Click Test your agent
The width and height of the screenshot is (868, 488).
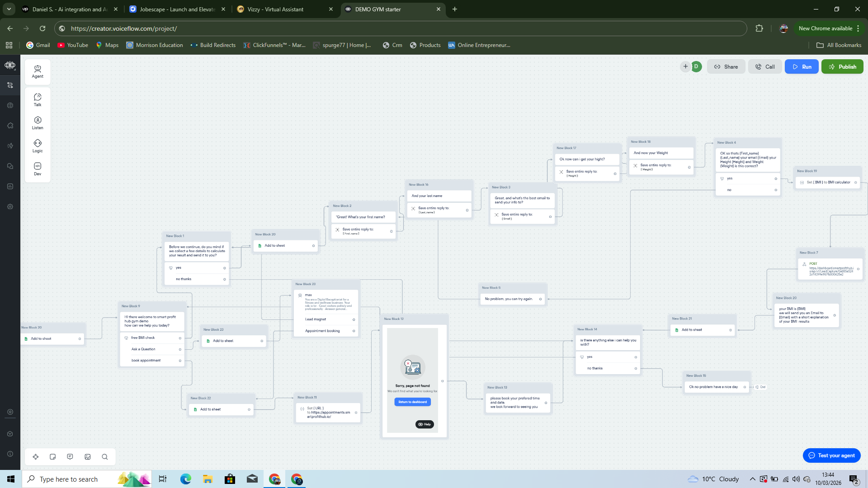click(831, 455)
